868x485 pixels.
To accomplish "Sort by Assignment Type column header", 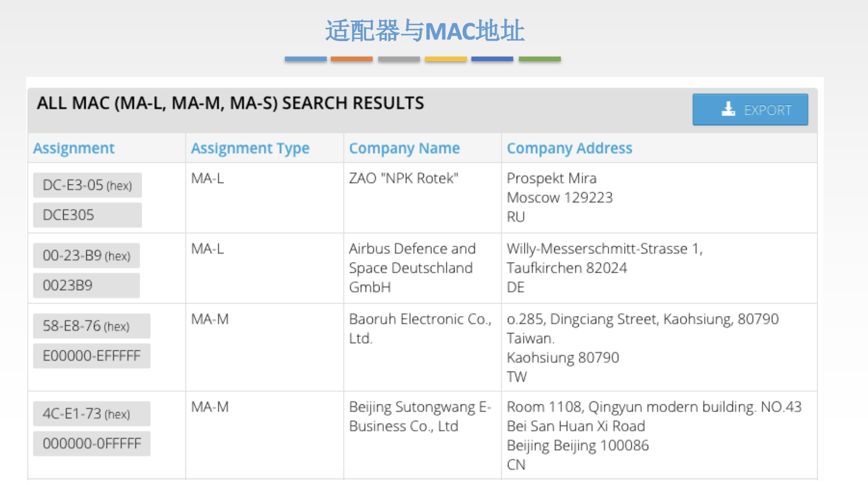I will pos(250,148).
